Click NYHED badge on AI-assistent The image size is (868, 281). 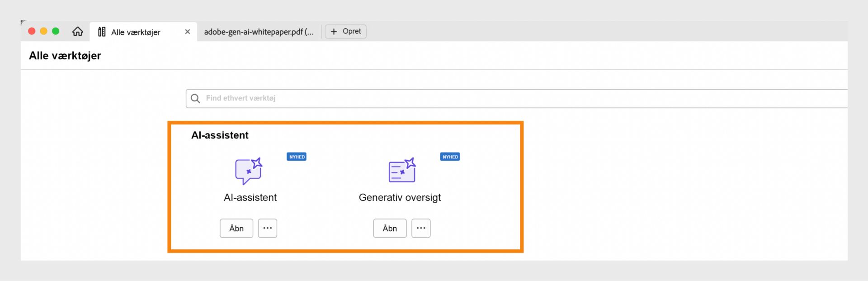(x=297, y=157)
